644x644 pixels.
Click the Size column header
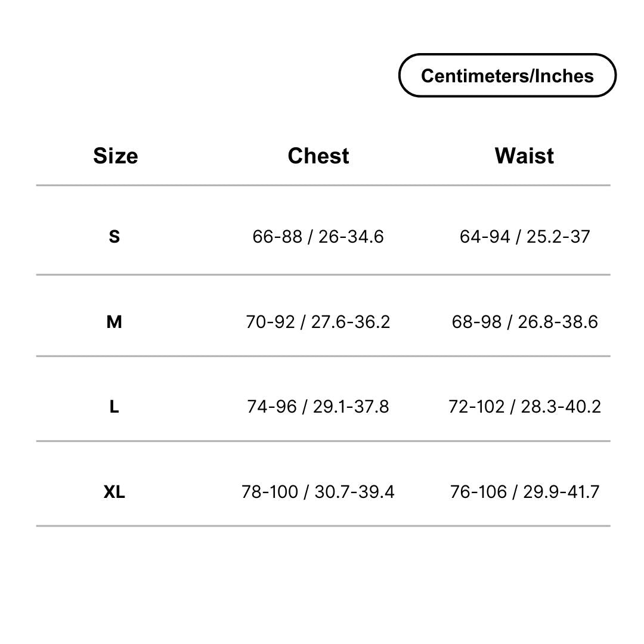(116, 156)
